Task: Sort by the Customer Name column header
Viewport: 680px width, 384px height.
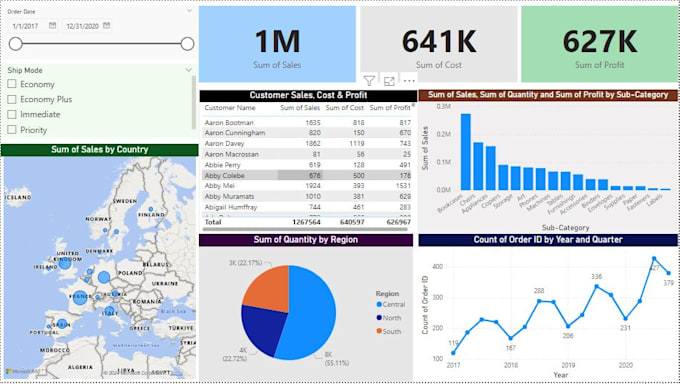Action: [230, 108]
